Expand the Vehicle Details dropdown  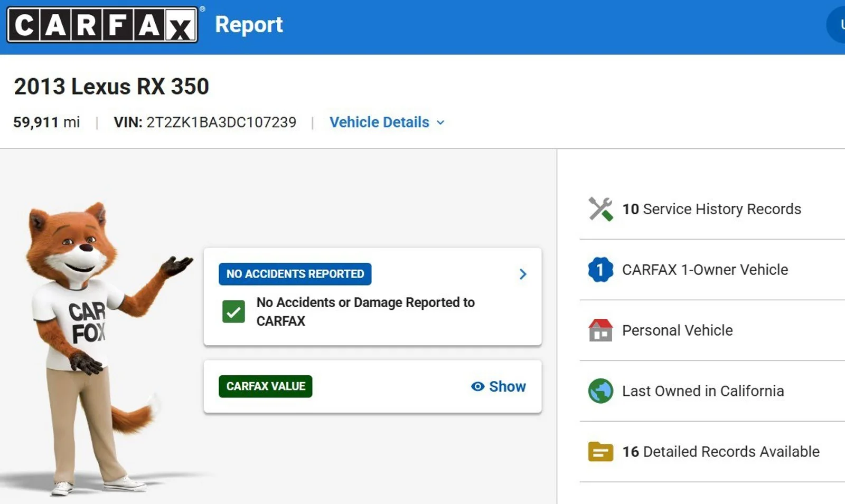[387, 122]
